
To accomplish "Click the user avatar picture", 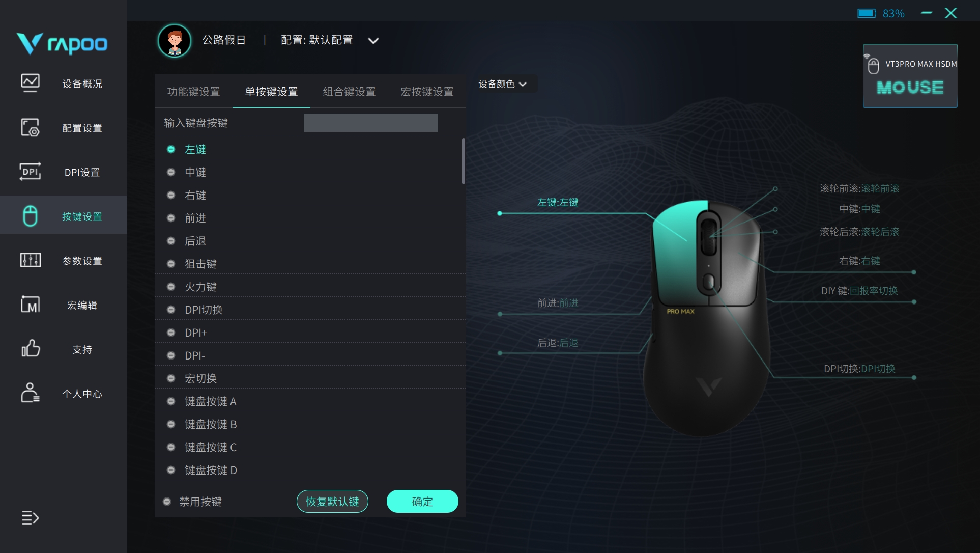I will [175, 41].
